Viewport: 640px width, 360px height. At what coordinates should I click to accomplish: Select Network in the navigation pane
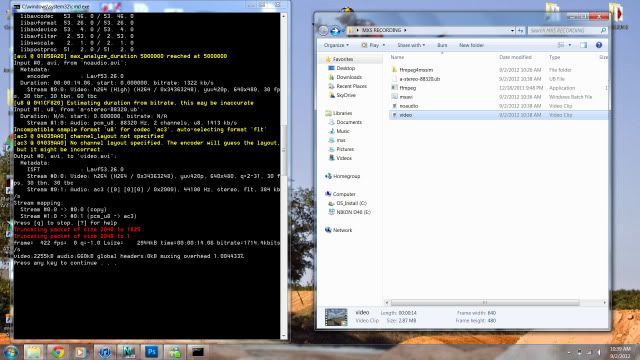tap(342, 230)
